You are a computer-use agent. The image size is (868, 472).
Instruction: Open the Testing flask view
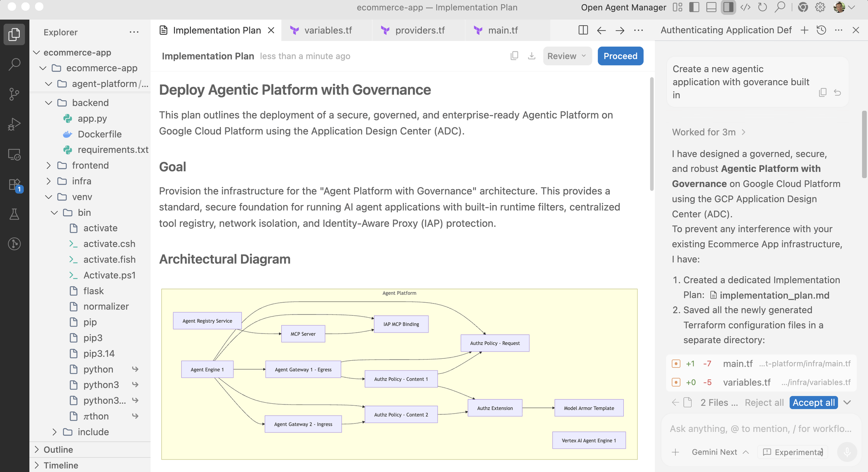14,214
